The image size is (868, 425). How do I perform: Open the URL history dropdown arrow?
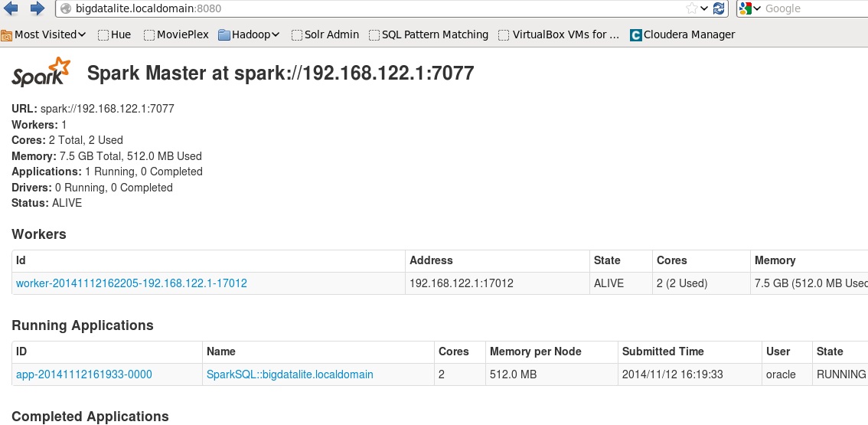click(x=706, y=8)
